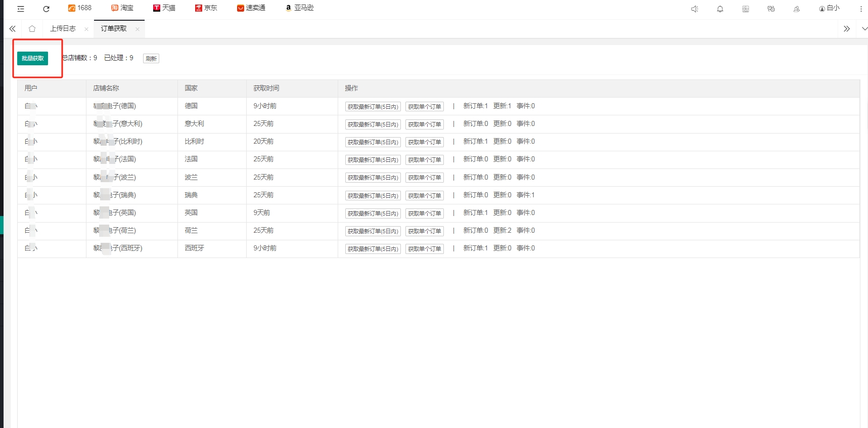Go to the home tab icon
Image resolution: width=868 pixels, height=428 pixels.
coord(32,29)
